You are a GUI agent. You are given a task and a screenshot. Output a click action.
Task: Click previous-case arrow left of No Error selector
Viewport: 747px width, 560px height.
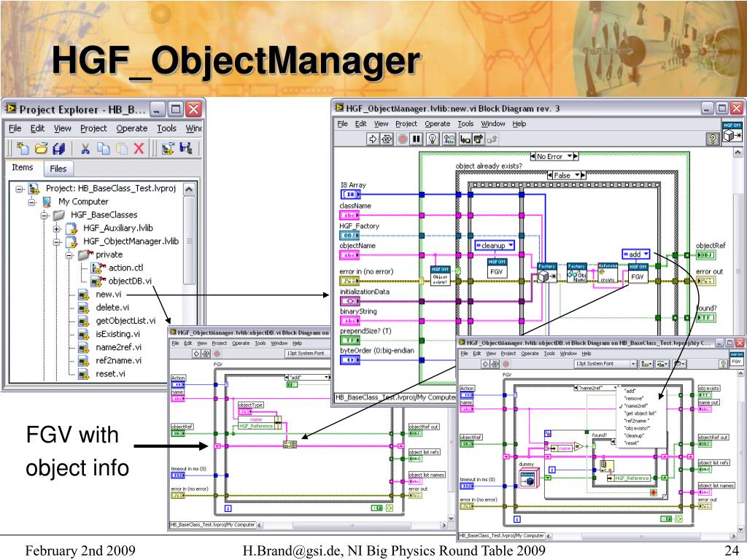tap(532, 156)
